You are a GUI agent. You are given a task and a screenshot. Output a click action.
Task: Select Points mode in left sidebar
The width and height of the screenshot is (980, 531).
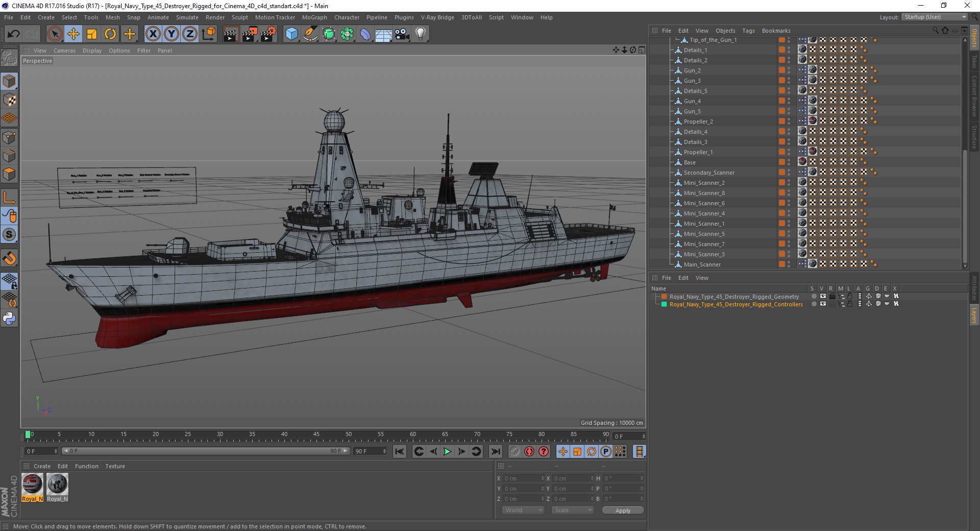9,137
